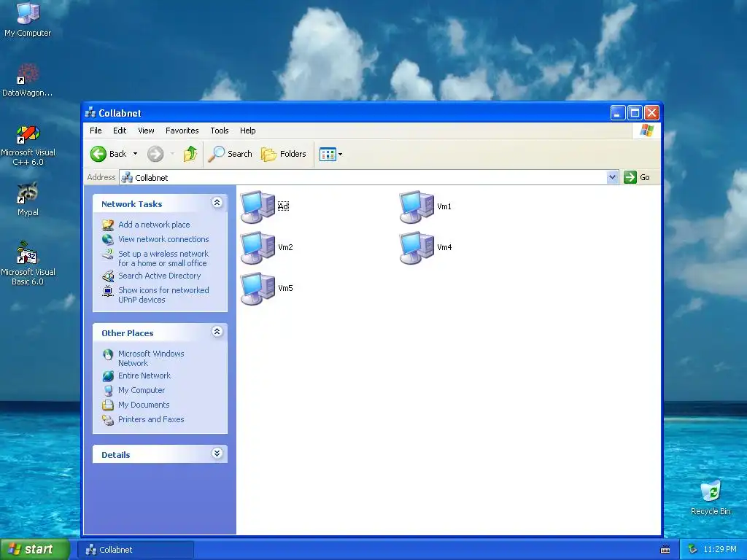The image size is (747, 560).
Task: Open the Views dropdown arrow
Action: (x=340, y=155)
